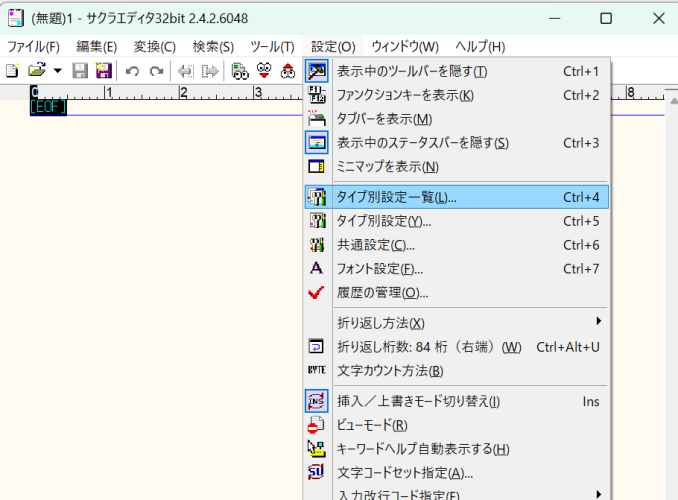The height and width of the screenshot is (500, 678).
Task: Open タイプ別設定(V) dialog entry
Action: [x=457, y=221]
